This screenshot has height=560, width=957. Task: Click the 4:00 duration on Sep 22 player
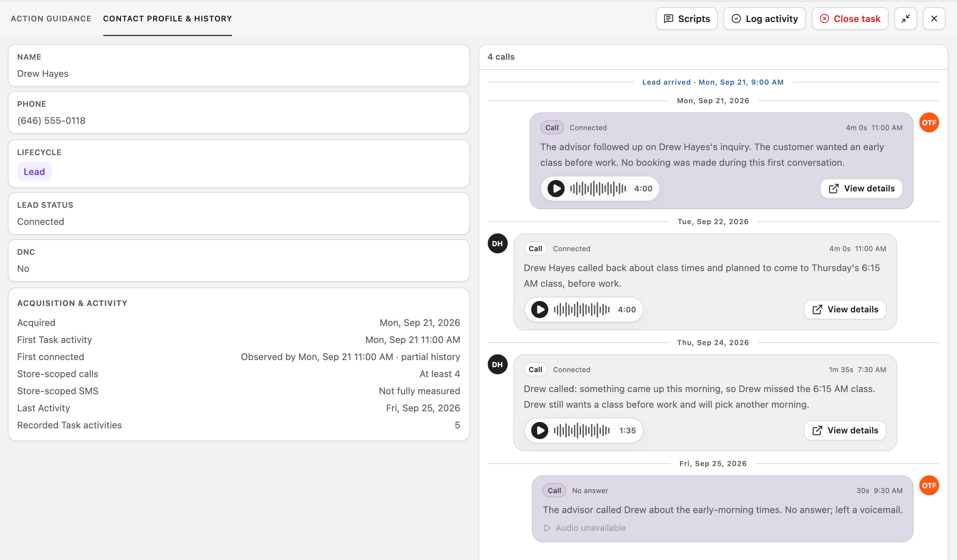coord(627,310)
